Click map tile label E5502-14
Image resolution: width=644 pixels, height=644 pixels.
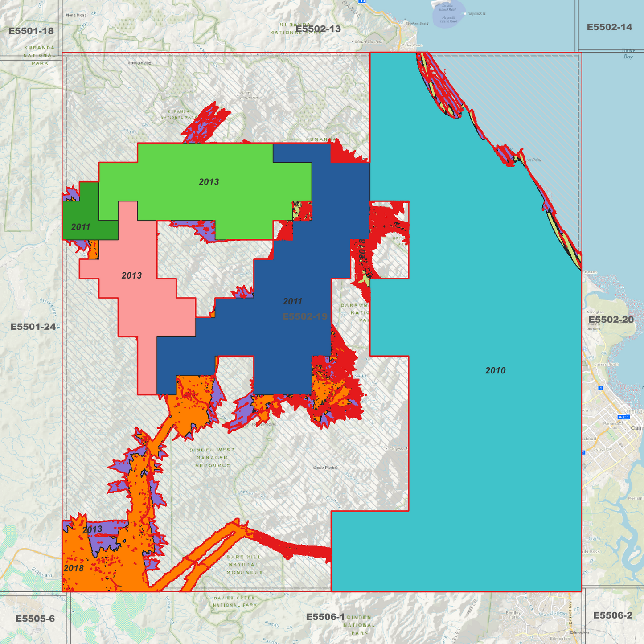pos(609,27)
